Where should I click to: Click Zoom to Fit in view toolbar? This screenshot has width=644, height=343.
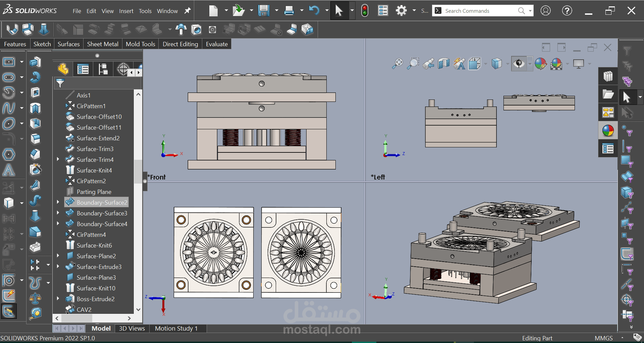(x=397, y=63)
